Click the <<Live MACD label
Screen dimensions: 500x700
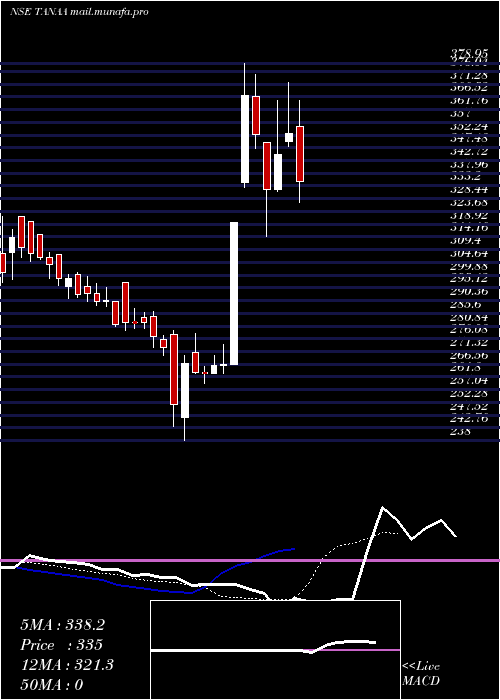pyautogui.click(x=421, y=674)
